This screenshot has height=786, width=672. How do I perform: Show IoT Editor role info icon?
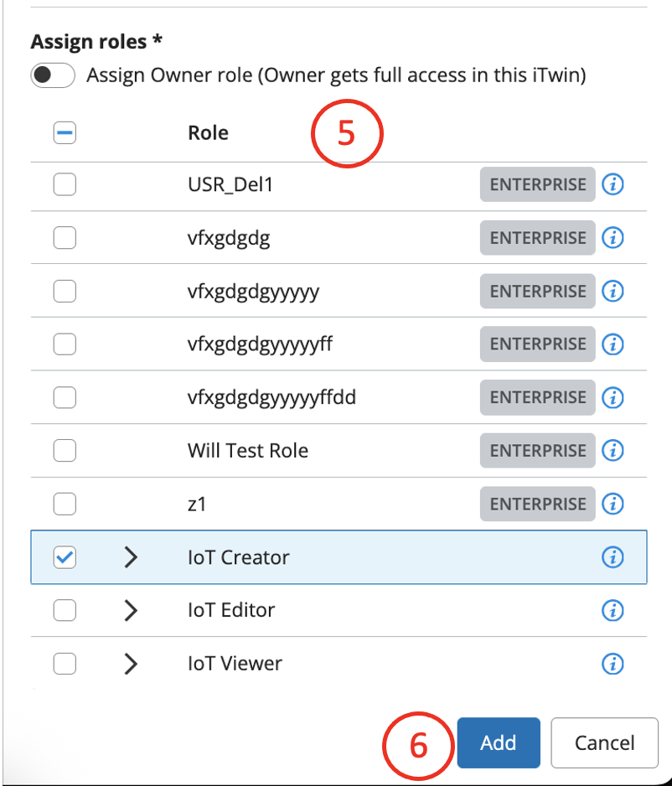tap(613, 610)
